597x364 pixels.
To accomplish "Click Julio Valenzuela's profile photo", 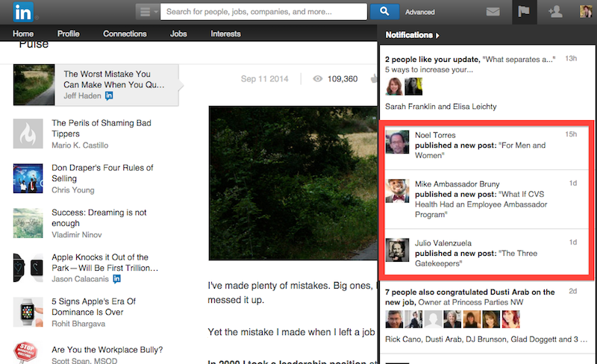I will click(x=397, y=250).
